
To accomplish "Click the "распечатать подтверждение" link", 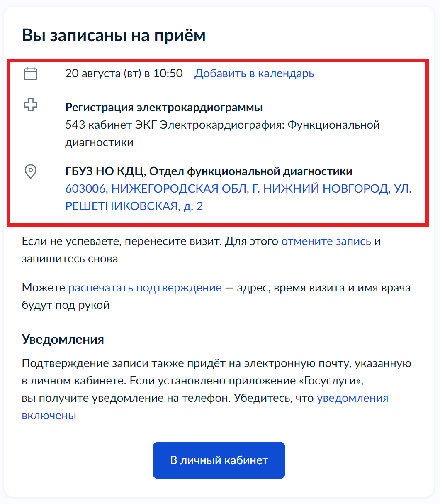I will pos(145,288).
